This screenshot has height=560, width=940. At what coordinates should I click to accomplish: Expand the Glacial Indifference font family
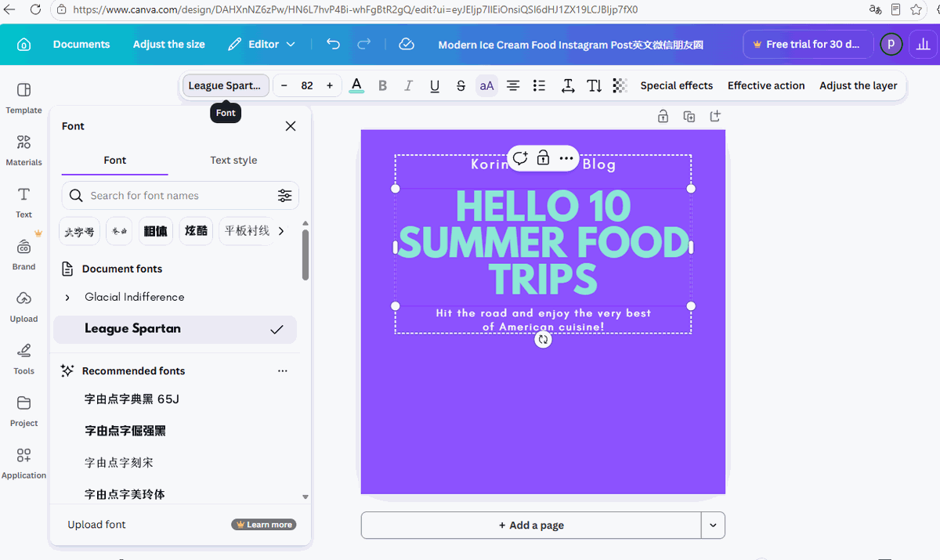(67, 298)
